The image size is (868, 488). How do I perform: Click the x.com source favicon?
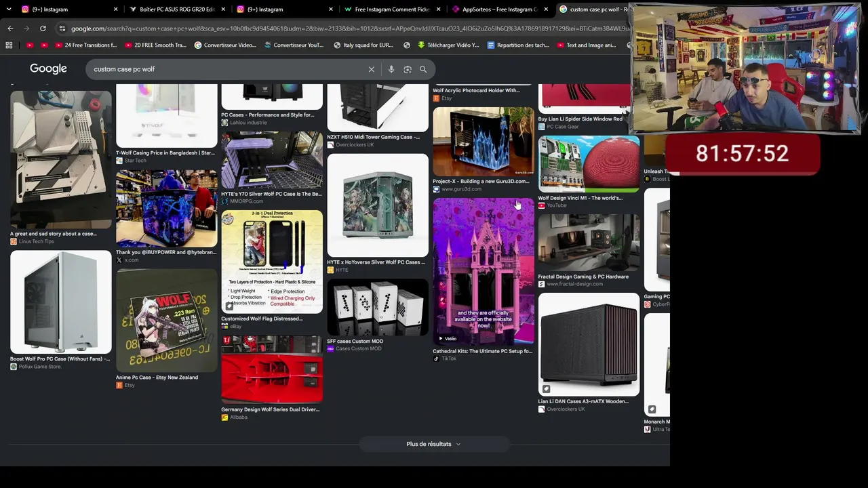tap(119, 260)
